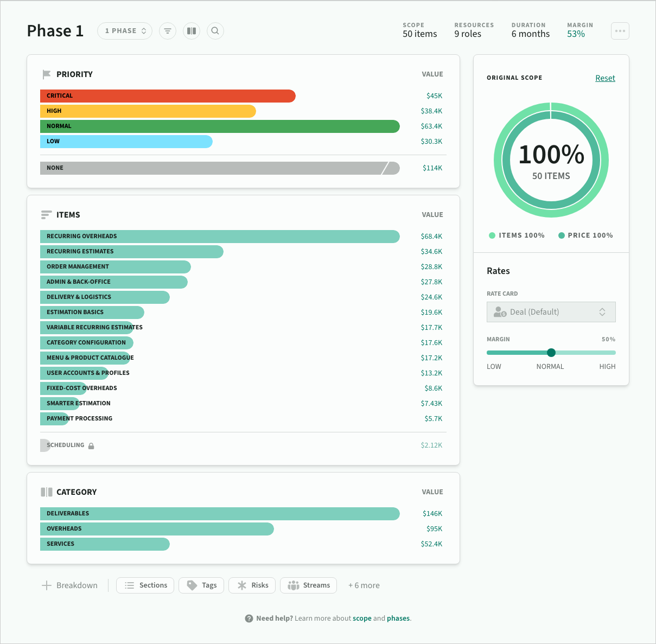This screenshot has height=644, width=656.
Task: Click the search magnifier icon
Action: 215,31
